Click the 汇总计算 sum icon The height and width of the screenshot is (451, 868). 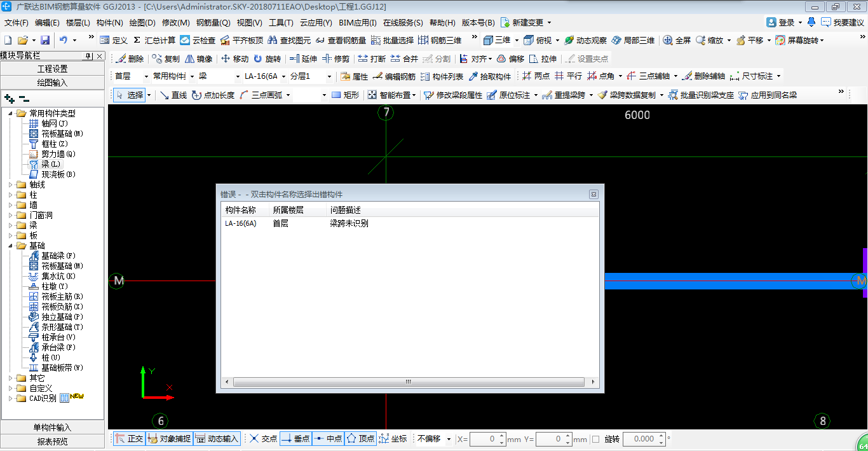(x=137, y=40)
